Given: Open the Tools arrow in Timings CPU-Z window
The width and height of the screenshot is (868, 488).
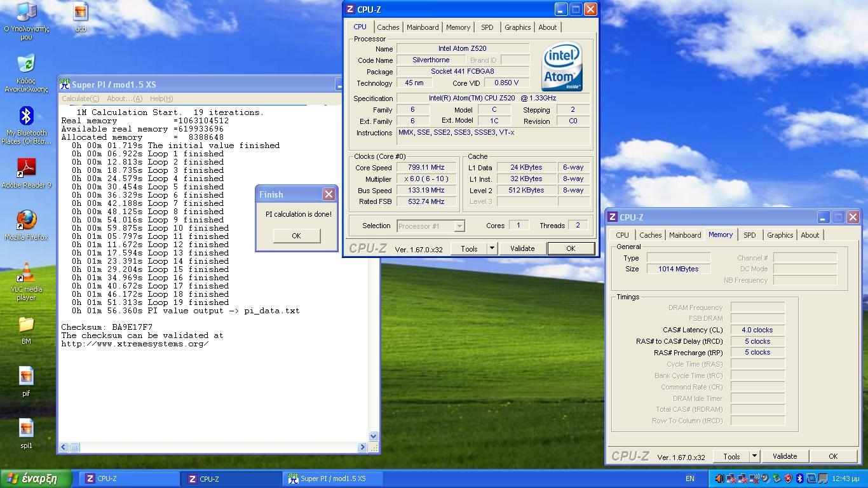Looking at the screenshot, I should [754, 456].
